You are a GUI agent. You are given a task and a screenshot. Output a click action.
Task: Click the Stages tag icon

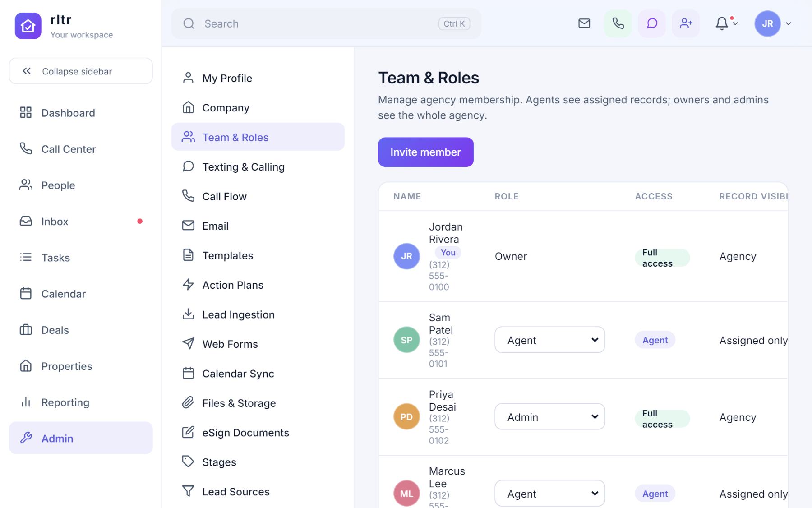point(188,462)
